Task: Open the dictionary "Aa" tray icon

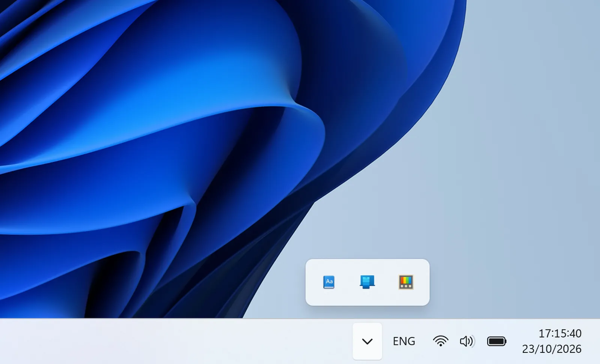Action: click(x=329, y=282)
